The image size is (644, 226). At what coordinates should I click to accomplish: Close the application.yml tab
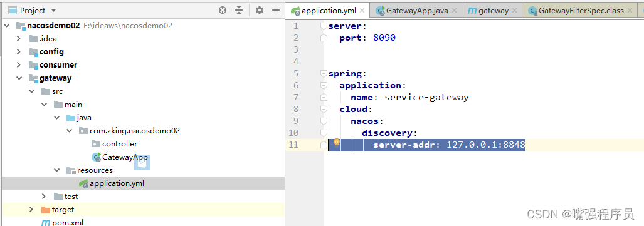(362, 11)
